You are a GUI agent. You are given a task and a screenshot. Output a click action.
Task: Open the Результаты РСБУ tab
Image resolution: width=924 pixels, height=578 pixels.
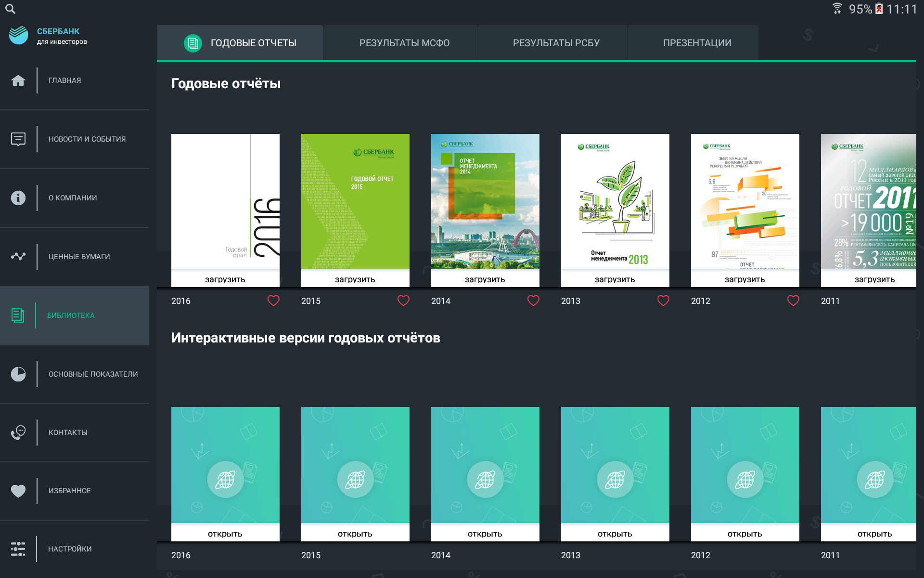tap(556, 43)
